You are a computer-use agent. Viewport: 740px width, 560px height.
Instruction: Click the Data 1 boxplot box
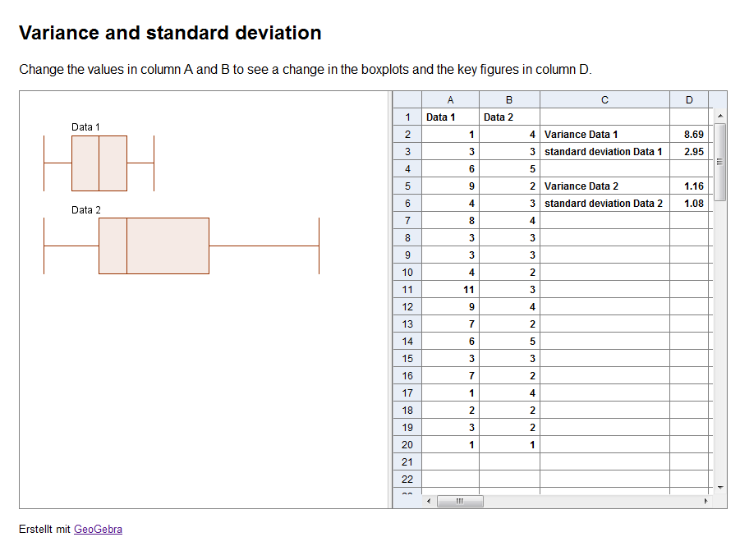[99, 163]
